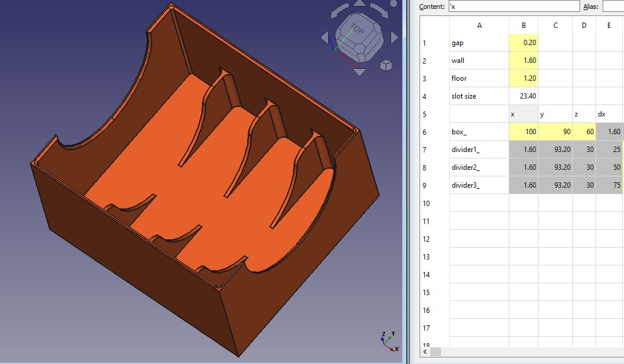This screenshot has width=624, height=364.
Task: Select the slot size value 23.40
Action: [x=524, y=96]
